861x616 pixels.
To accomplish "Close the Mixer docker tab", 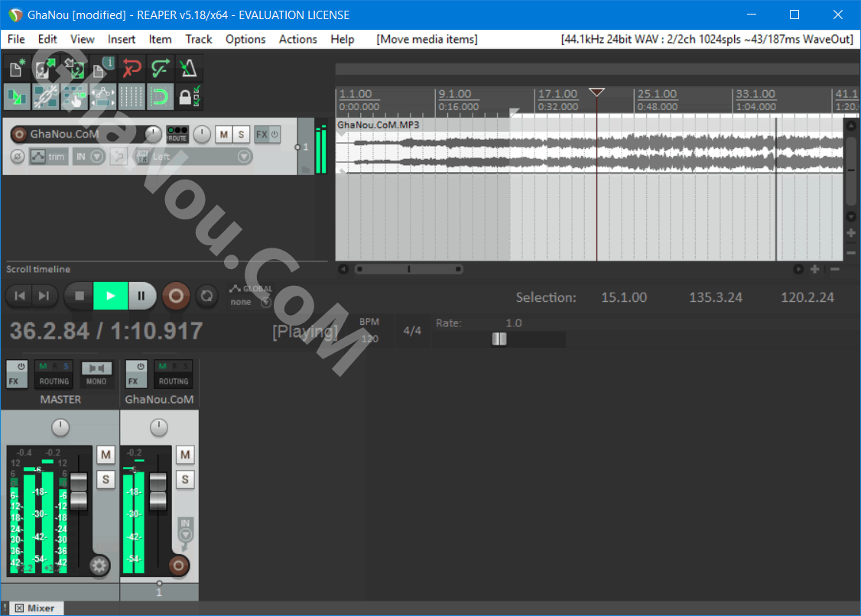I will (x=20, y=608).
